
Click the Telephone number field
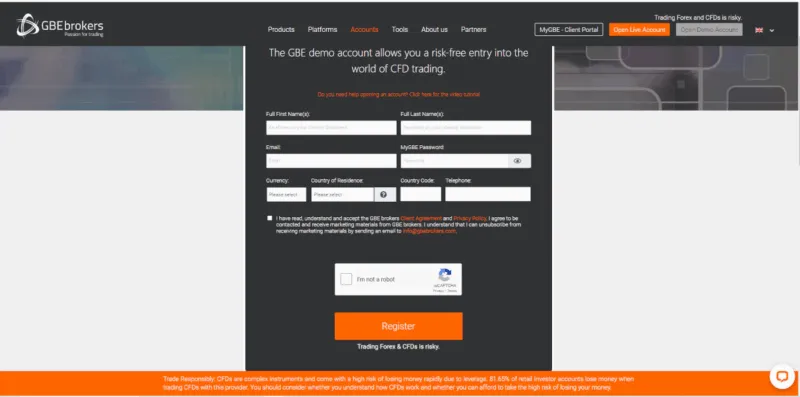click(x=488, y=194)
